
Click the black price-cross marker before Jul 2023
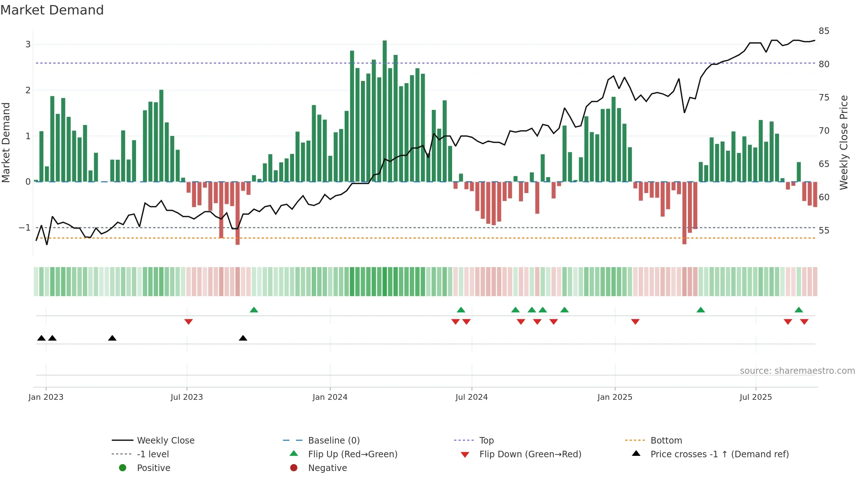(112, 338)
